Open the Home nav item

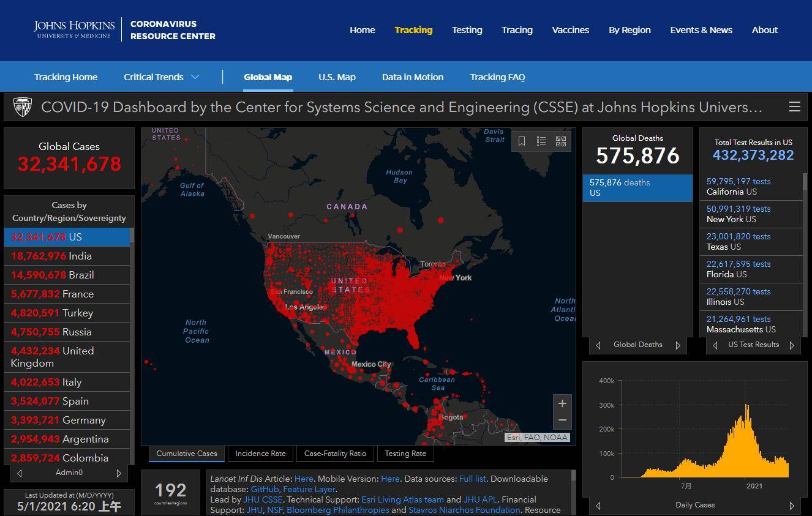363,30
